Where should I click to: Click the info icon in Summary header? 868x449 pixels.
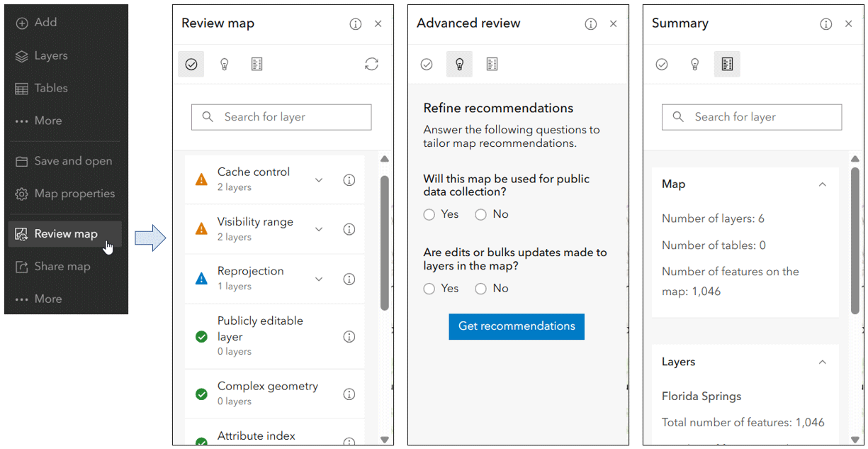tap(826, 24)
